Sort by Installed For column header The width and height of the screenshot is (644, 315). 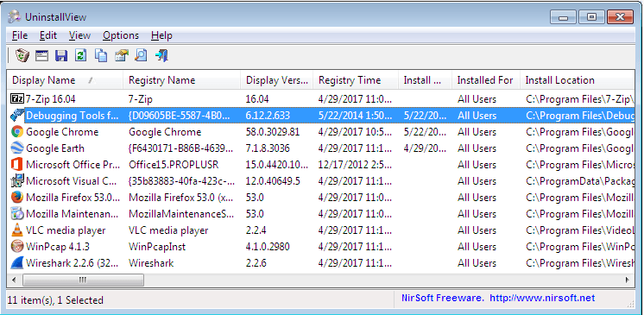pos(485,80)
